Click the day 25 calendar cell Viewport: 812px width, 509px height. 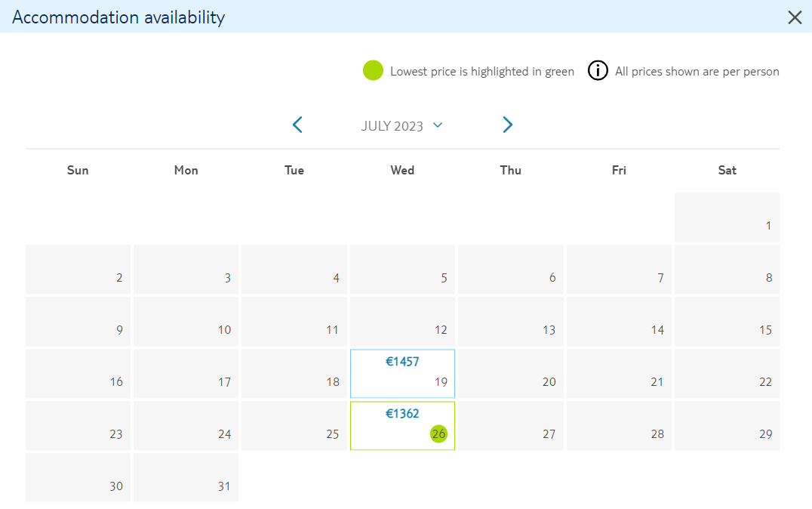click(294, 425)
